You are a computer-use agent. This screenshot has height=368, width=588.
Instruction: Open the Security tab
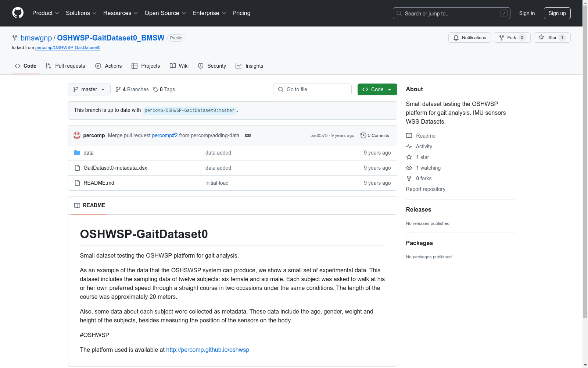212,66
